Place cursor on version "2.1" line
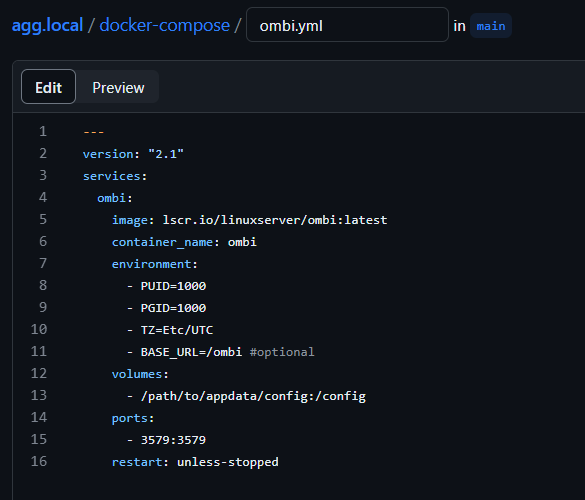Screen dimensions: 585x500 click(133, 154)
